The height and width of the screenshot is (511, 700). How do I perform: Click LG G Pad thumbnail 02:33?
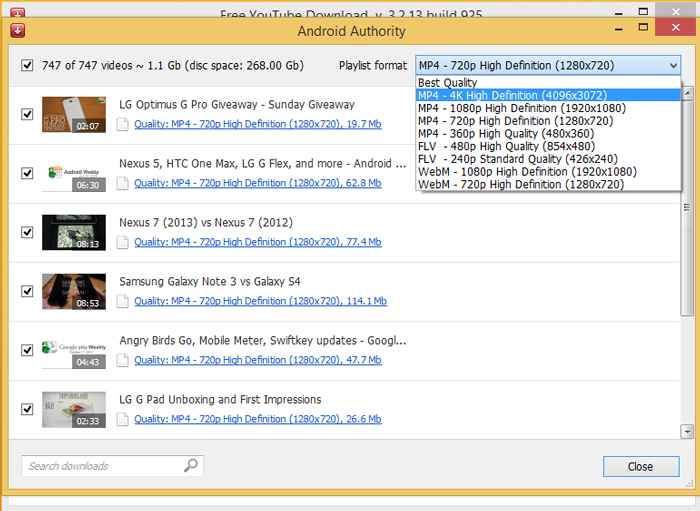(x=74, y=410)
